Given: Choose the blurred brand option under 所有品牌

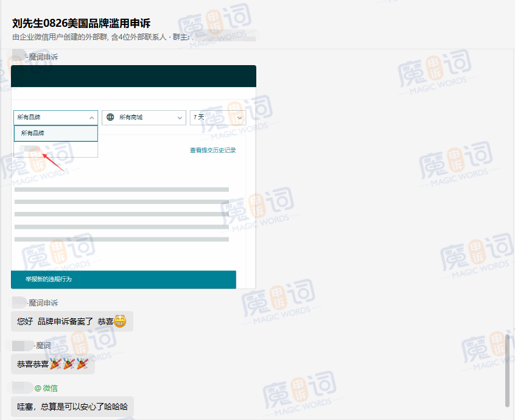Looking at the screenshot, I should point(55,149).
